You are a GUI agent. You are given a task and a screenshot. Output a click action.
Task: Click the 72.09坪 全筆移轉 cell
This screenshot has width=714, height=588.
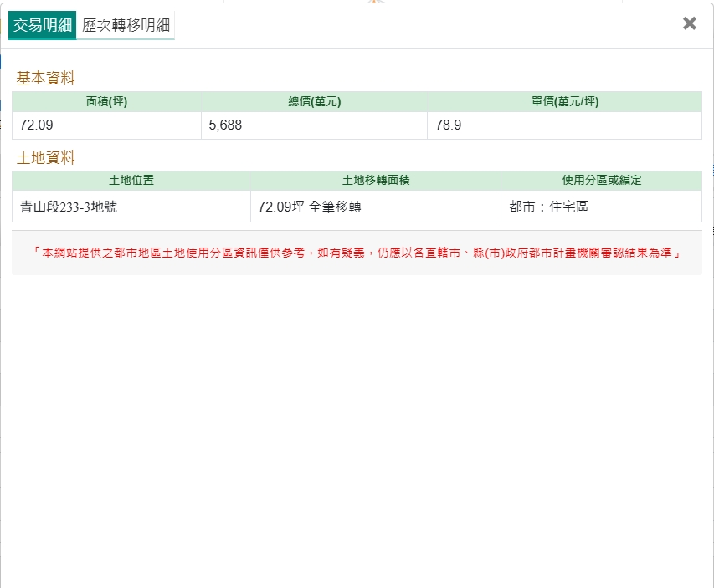(310, 207)
